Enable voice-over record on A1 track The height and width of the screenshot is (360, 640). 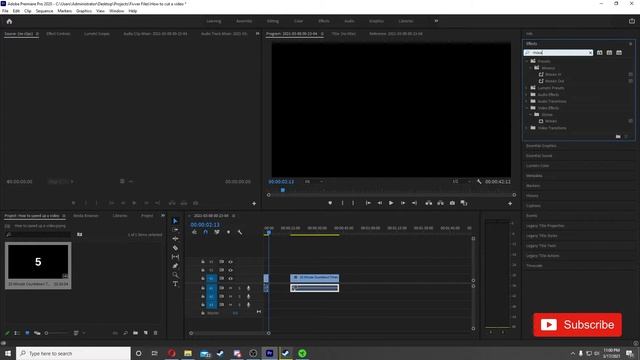click(x=249, y=288)
